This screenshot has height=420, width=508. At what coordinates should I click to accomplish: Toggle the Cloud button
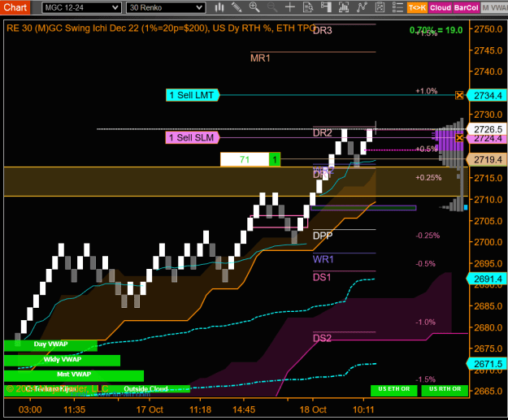[441, 8]
